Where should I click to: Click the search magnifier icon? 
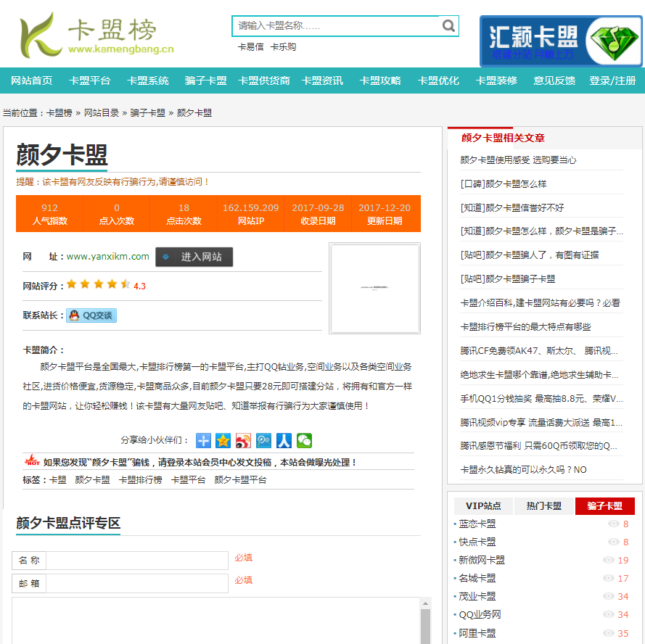(x=448, y=26)
